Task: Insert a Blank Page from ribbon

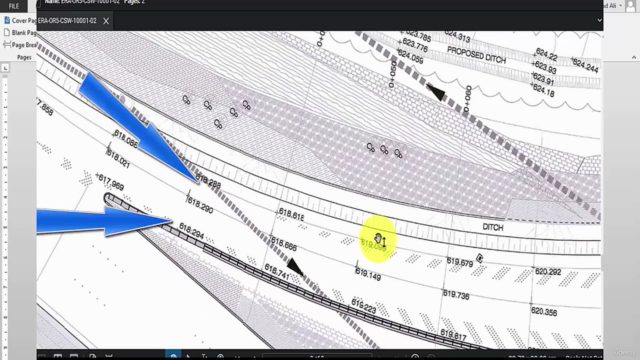Action: click(x=20, y=33)
